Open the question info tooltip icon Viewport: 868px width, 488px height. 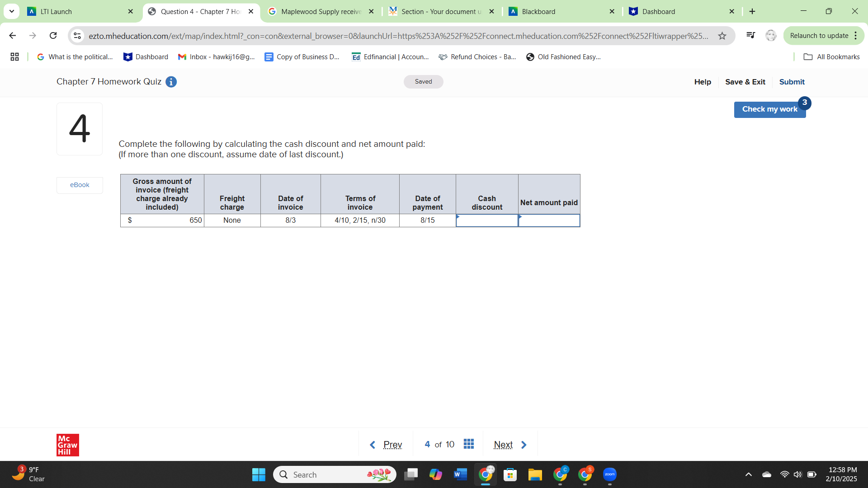click(x=171, y=82)
